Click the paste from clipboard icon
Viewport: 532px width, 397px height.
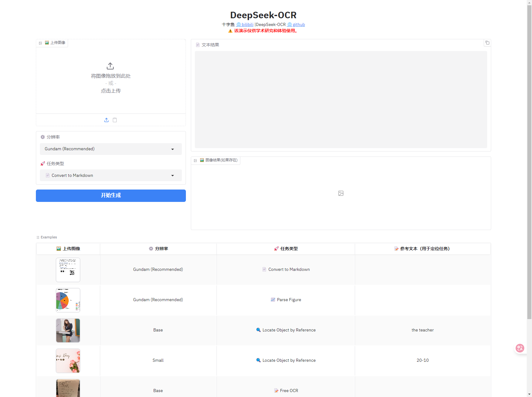coord(115,120)
